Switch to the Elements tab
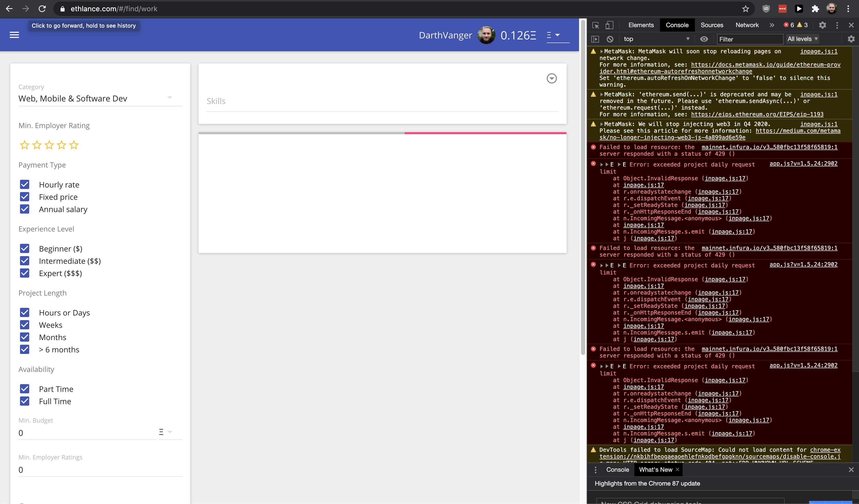The width and height of the screenshot is (859, 504). tap(641, 25)
